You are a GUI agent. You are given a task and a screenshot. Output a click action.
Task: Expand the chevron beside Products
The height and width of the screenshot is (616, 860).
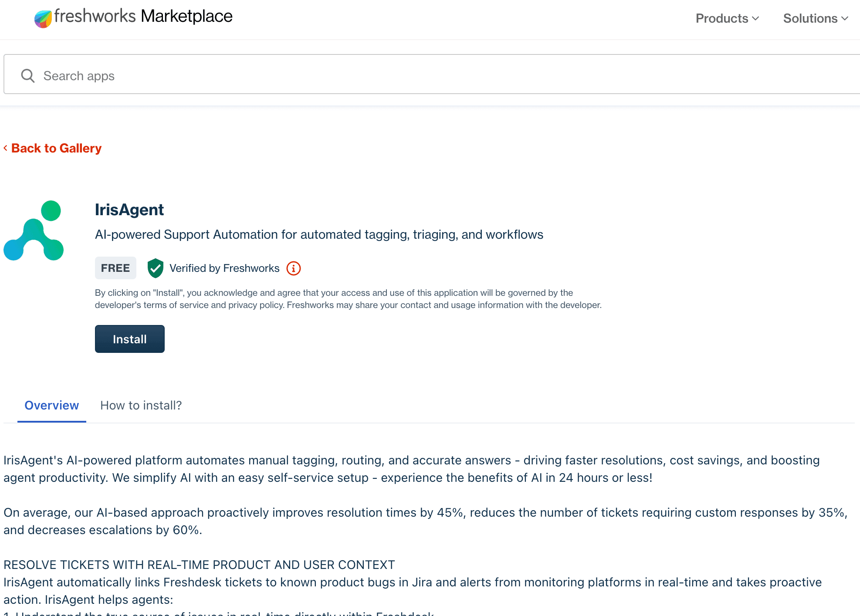(755, 18)
